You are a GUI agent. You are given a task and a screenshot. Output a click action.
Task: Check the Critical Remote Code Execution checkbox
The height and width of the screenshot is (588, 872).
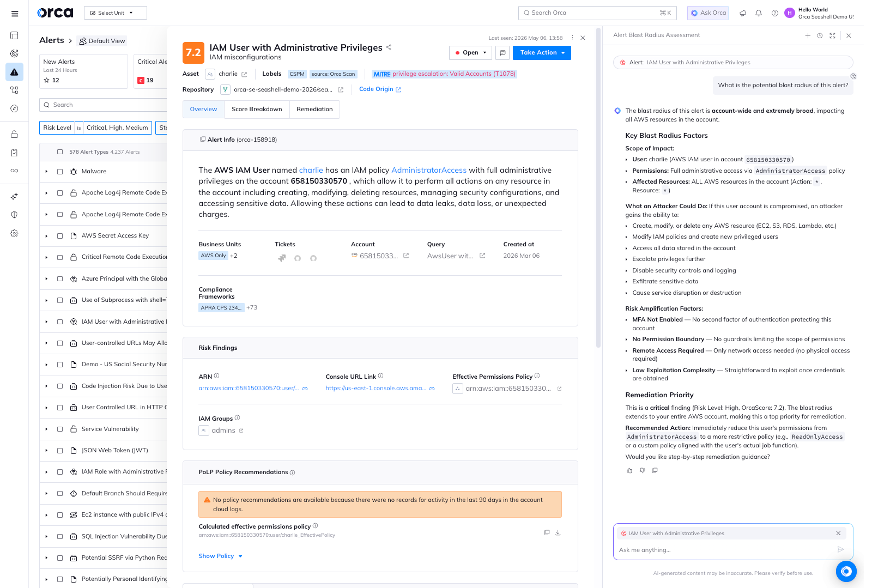pos(60,257)
